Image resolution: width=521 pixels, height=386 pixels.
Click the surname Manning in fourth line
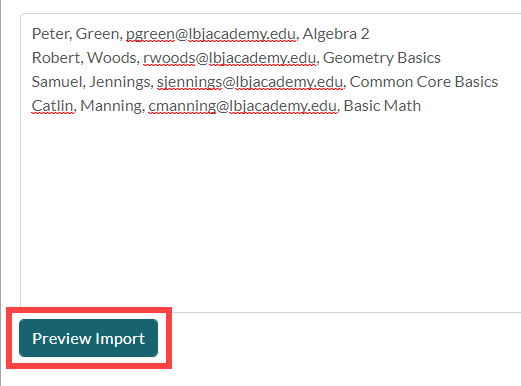(x=111, y=106)
